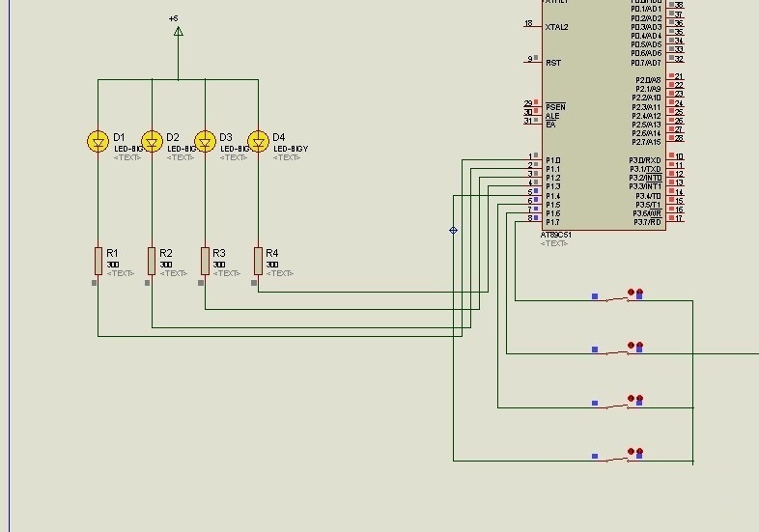Click the grey pin end below resistor R1
This screenshot has width=759, height=532.
pos(94,283)
